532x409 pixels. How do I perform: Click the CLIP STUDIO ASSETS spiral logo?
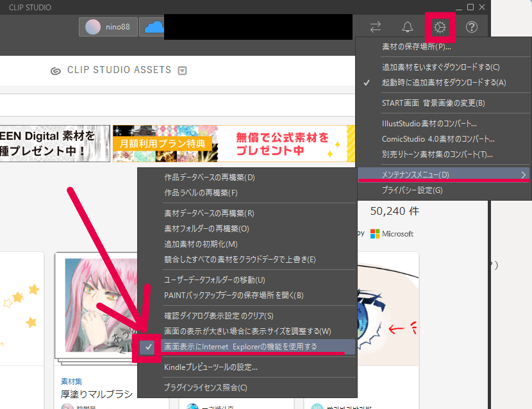pos(56,71)
